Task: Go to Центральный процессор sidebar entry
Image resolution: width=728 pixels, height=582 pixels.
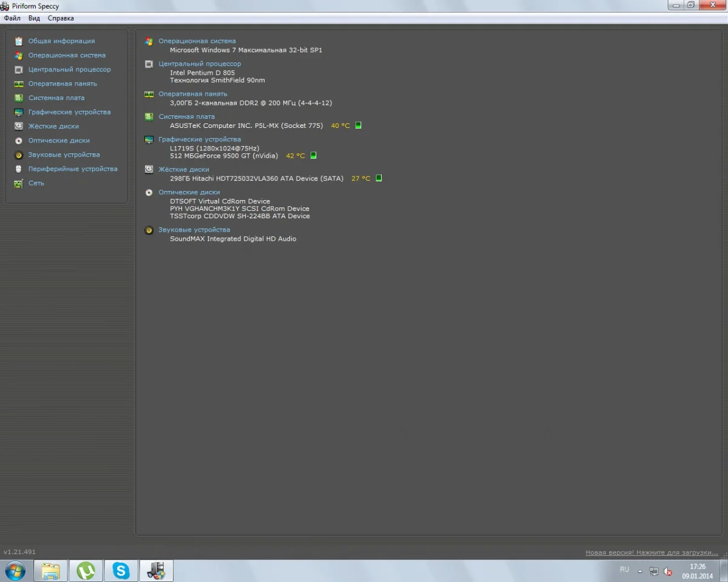Action: pos(70,70)
